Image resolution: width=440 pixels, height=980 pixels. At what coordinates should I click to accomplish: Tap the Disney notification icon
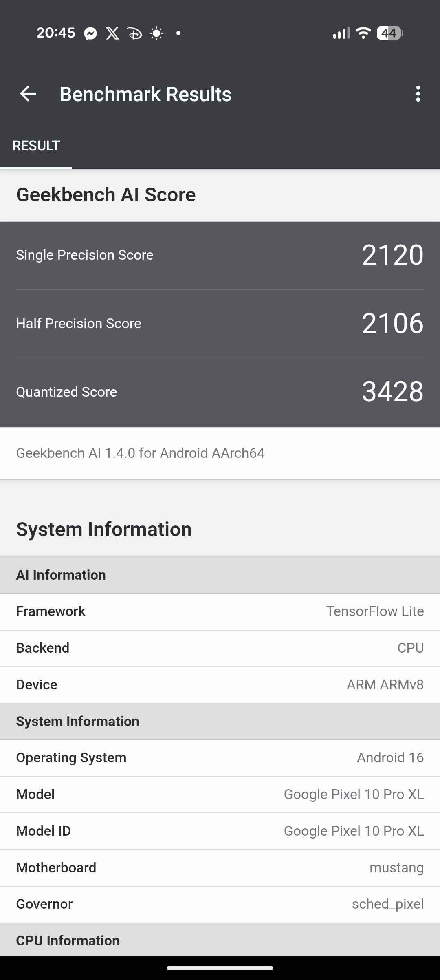pyautogui.click(x=134, y=33)
